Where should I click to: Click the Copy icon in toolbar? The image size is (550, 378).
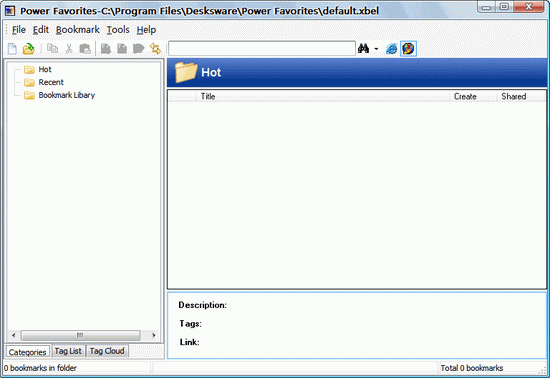coord(53,49)
